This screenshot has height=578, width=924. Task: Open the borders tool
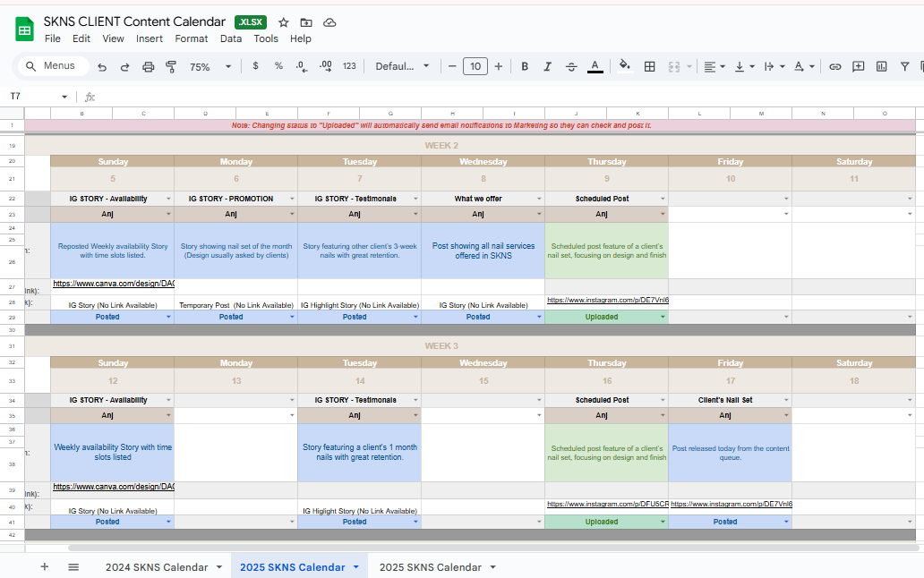650,66
